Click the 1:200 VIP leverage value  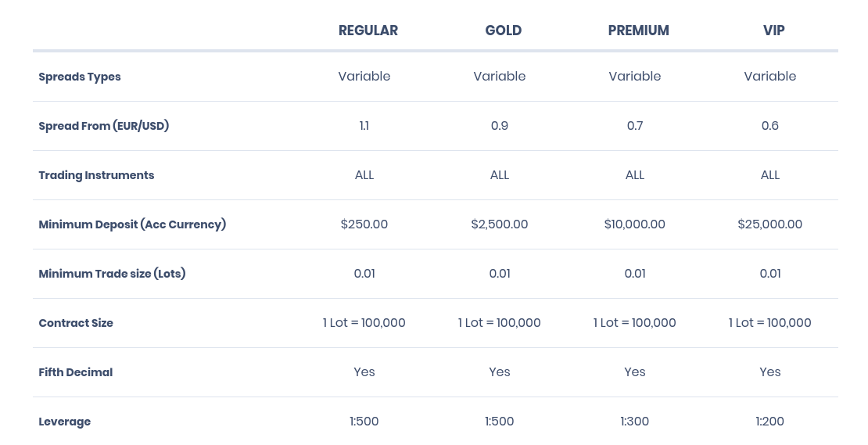[770, 422]
